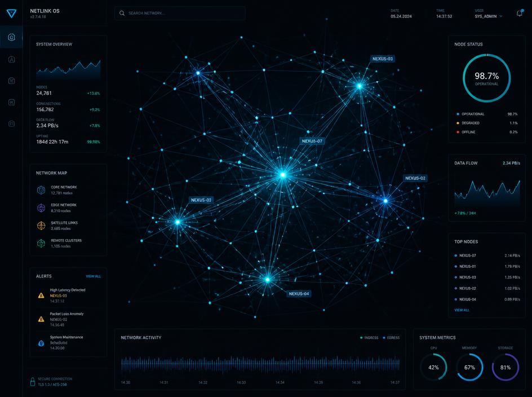Click the Core Network hexagon icon
Screen dimensions: 532x397
(41, 190)
